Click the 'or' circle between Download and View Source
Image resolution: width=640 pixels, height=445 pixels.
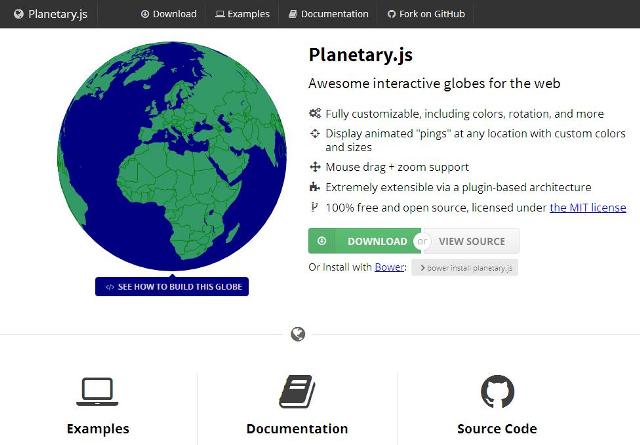[422, 241]
